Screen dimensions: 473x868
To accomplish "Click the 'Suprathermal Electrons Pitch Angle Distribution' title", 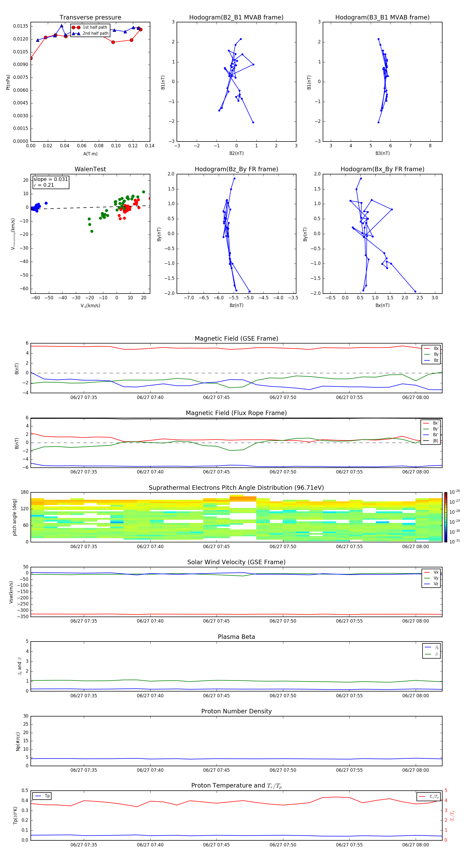I will pos(236,488).
